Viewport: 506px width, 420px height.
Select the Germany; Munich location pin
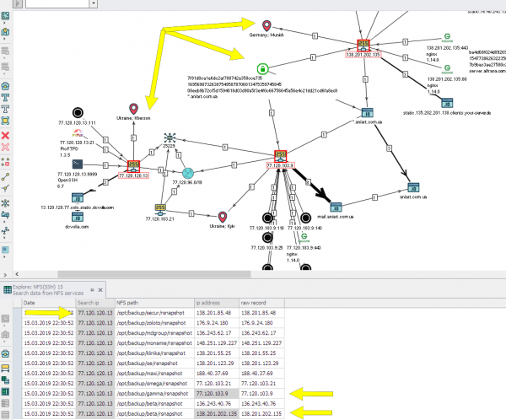coord(267,26)
